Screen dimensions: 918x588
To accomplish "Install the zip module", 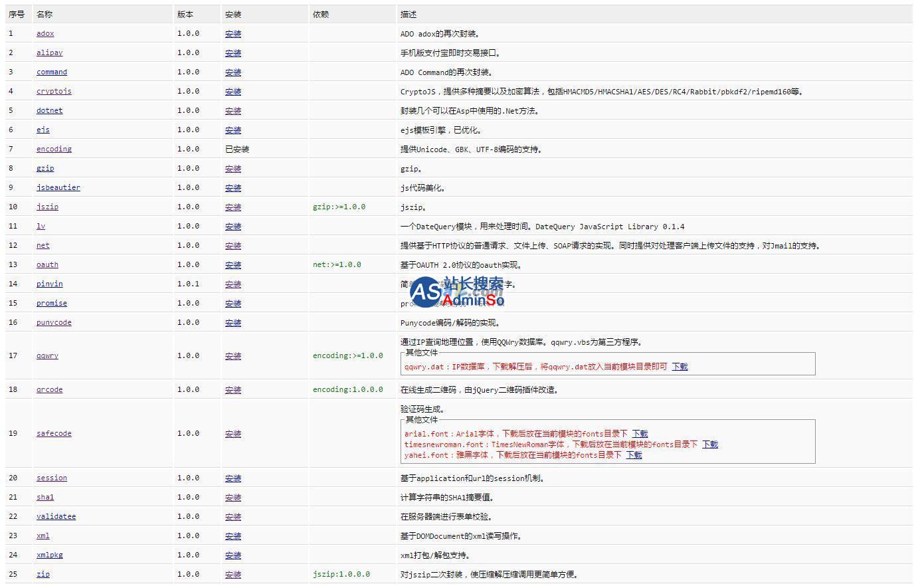I will (233, 574).
